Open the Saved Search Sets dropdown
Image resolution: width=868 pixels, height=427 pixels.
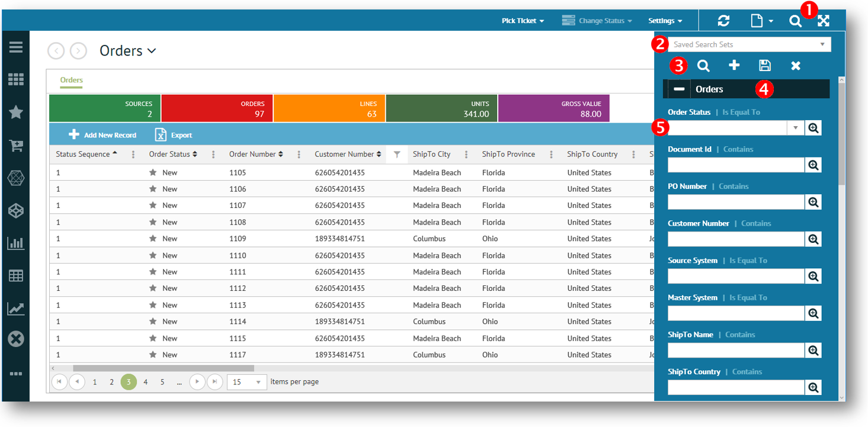coord(822,44)
